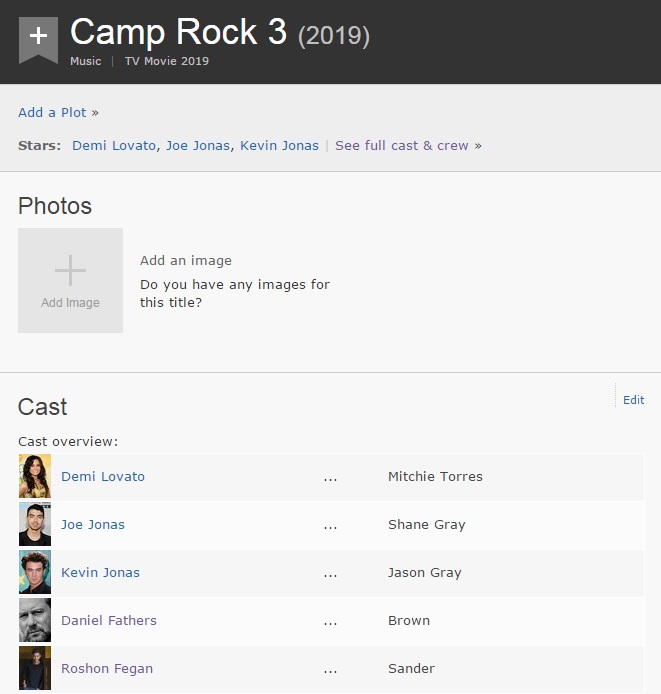
Task: Open Kevin Jonas name in cast list
Action: point(100,572)
